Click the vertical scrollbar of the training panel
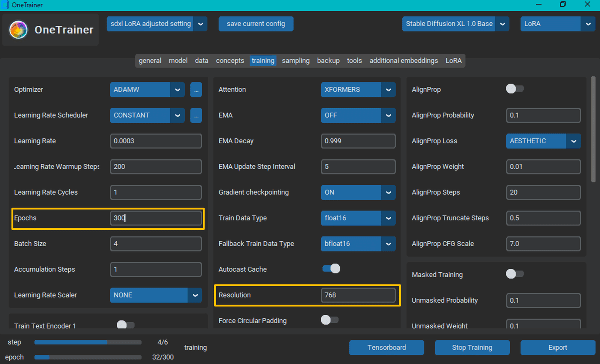600x364 pixels. click(x=593, y=129)
